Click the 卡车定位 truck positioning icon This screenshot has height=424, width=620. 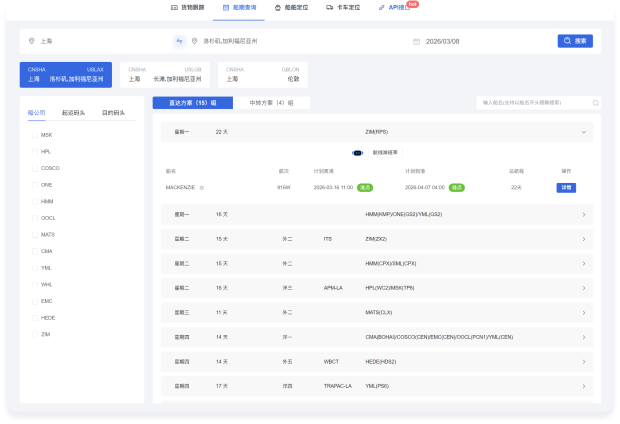click(329, 7)
